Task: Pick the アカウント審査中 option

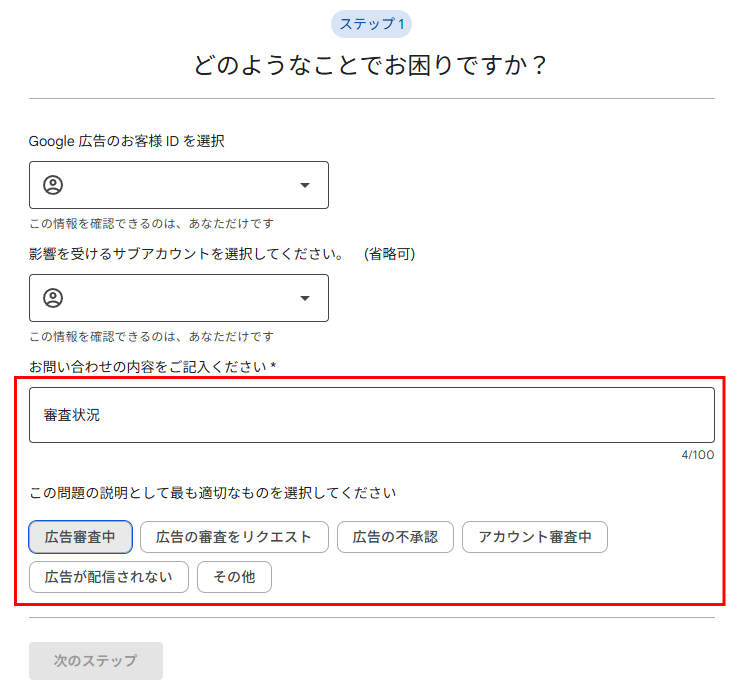Action: (534, 537)
